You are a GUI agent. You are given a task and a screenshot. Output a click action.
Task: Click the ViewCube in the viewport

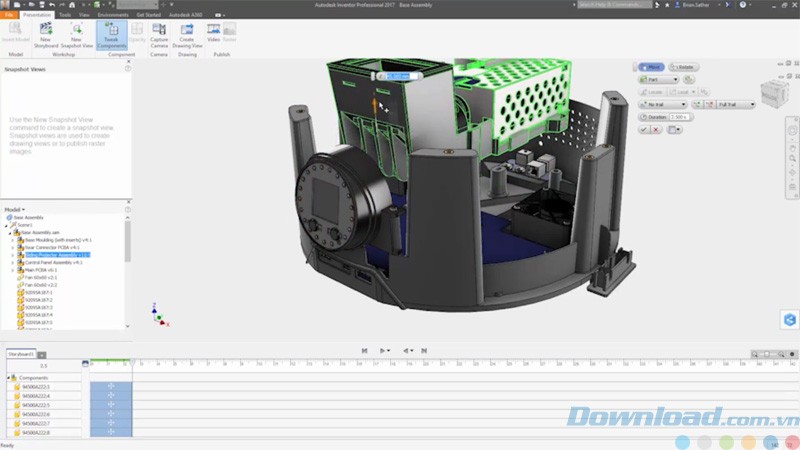point(773,94)
